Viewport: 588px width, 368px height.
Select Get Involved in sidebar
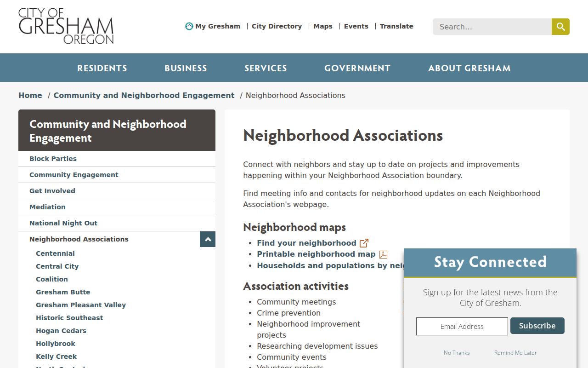tap(117, 191)
